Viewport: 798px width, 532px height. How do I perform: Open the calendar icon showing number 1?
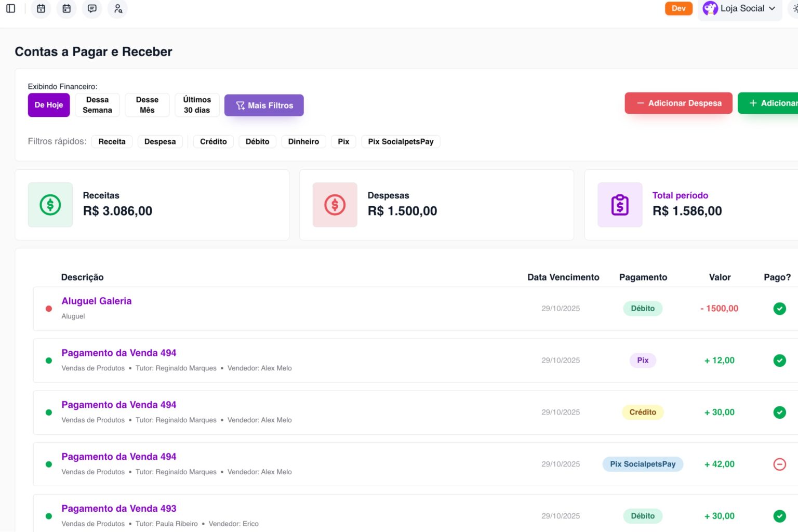click(41, 8)
